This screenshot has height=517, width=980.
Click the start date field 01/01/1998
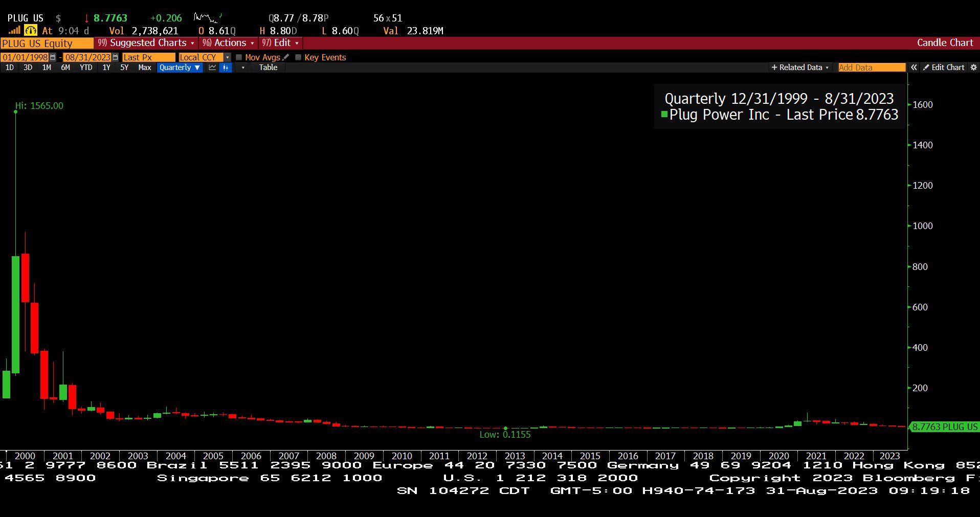pyautogui.click(x=25, y=57)
